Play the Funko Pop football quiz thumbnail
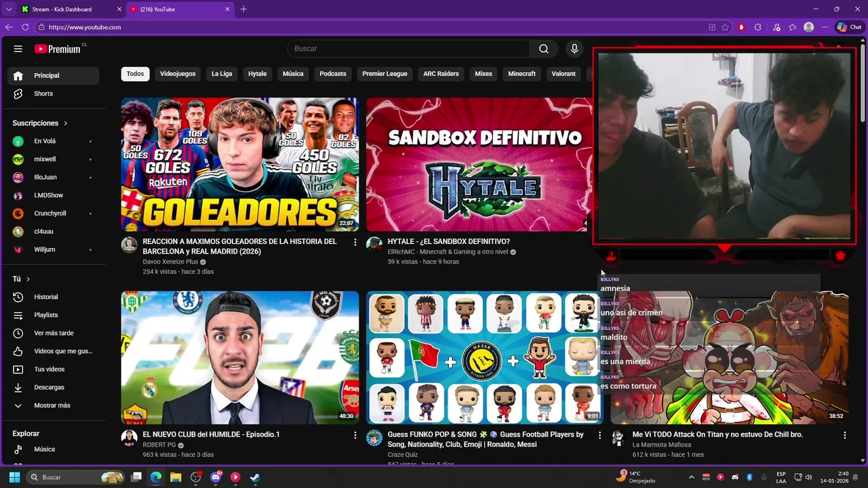The width and height of the screenshot is (868, 488). coord(483,358)
